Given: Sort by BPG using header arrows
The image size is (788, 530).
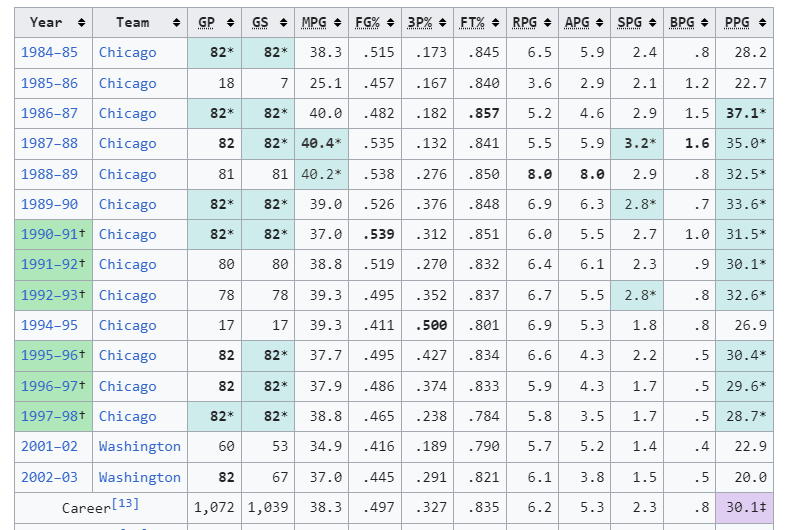Looking at the screenshot, I should 705,23.
